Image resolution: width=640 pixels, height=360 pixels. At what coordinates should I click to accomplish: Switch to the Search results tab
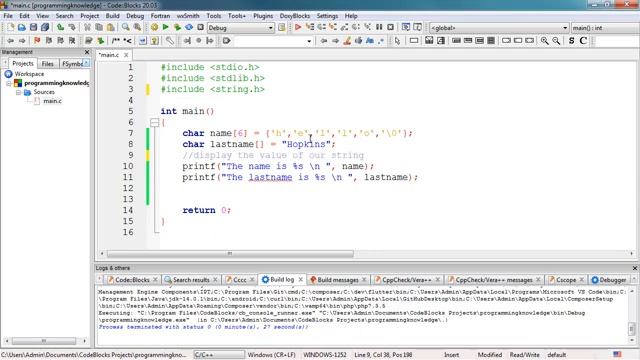click(191, 280)
